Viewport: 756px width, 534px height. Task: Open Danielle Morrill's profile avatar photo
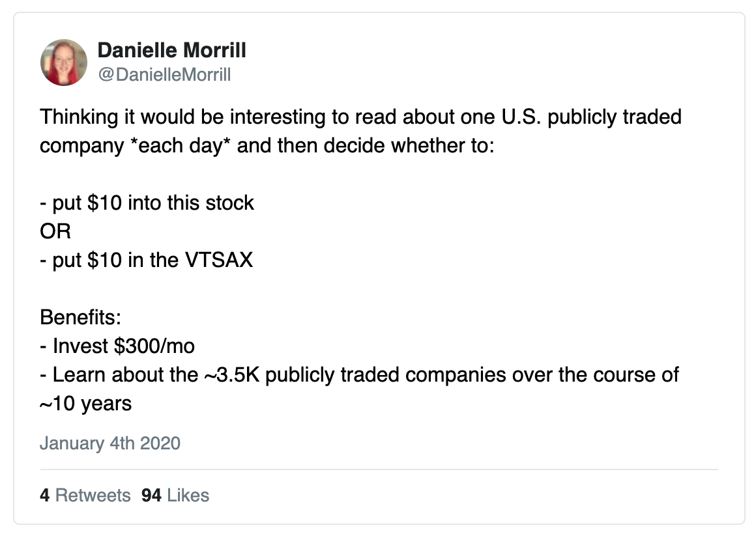coord(64,63)
